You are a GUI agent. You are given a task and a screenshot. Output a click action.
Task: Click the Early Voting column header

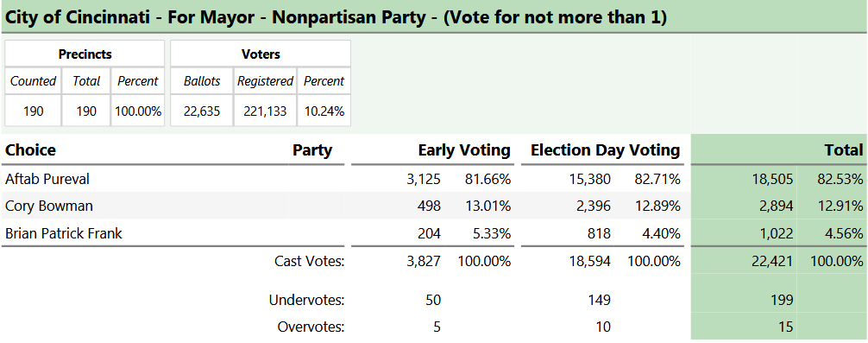(x=464, y=149)
